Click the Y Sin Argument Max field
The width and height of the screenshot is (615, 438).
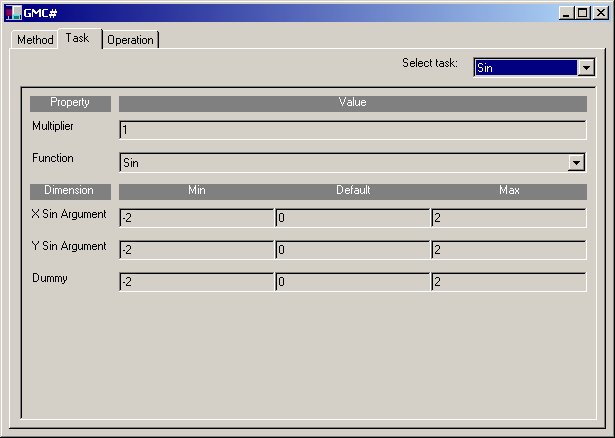point(508,250)
